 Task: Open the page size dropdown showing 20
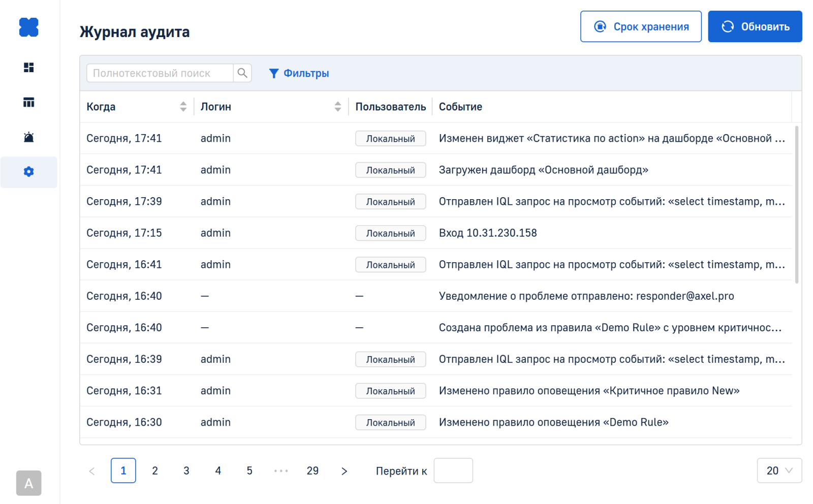[779, 470]
